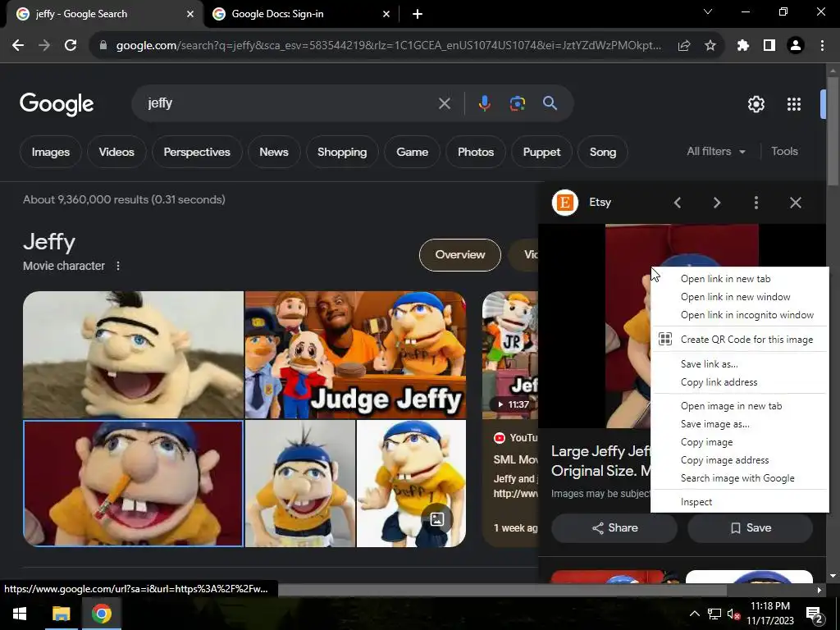The width and height of the screenshot is (840, 630).
Task: Filter results by Images
Action: pyautogui.click(x=50, y=152)
